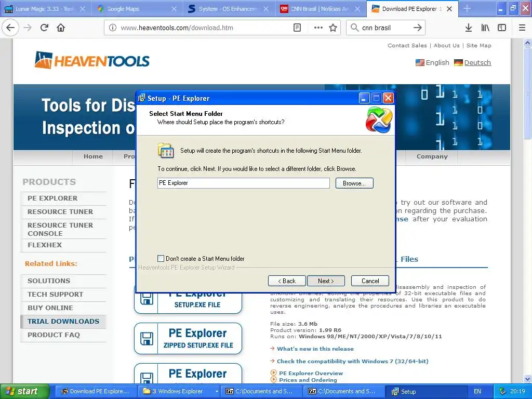Tick Don't create a Start Menu folder checkbox

(x=161, y=259)
